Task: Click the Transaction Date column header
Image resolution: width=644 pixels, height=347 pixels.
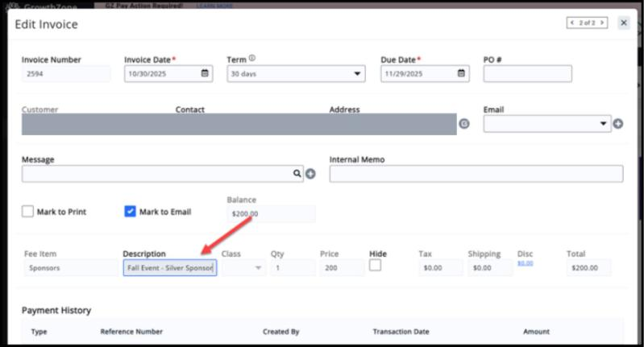Action: click(x=401, y=332)
